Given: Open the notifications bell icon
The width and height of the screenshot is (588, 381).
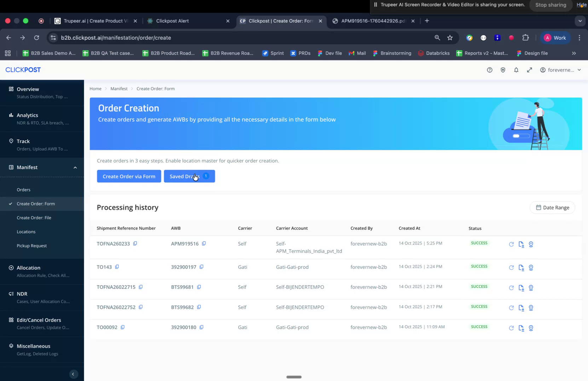Looking at the screenshot, I should 516,70.
